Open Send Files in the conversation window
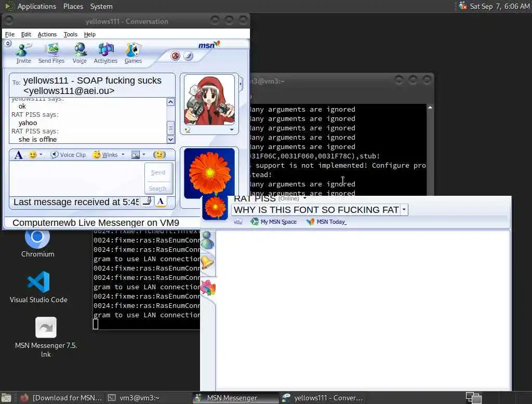 [51, 53]
